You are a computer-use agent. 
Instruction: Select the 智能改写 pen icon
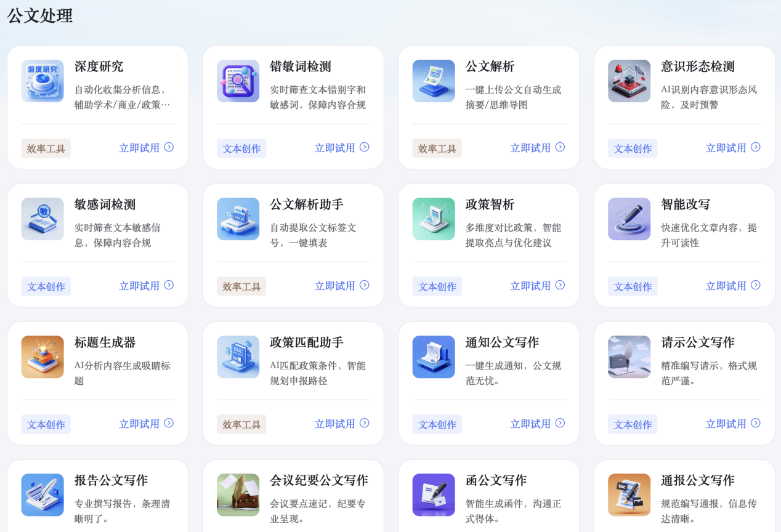[x=629, y=219]
